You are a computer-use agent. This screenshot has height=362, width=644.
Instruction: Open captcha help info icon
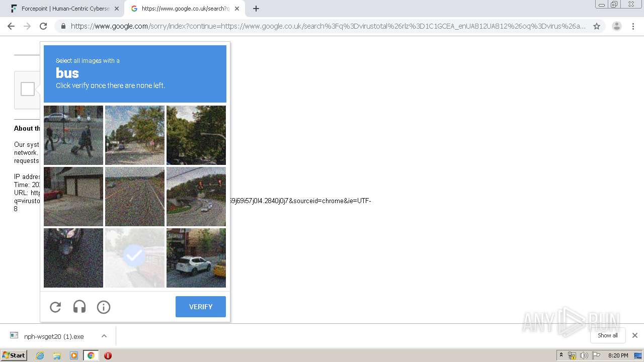click(104, 307)
